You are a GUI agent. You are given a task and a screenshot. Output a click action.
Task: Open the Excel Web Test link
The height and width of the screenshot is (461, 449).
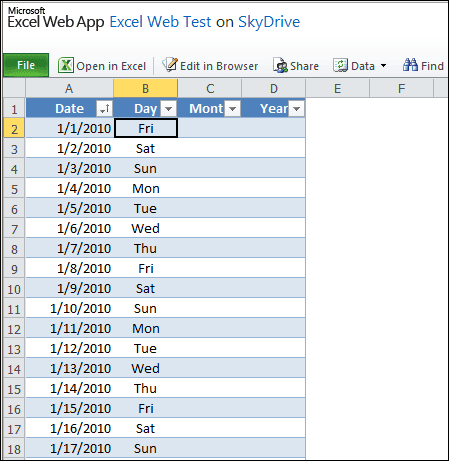(160, 22)
